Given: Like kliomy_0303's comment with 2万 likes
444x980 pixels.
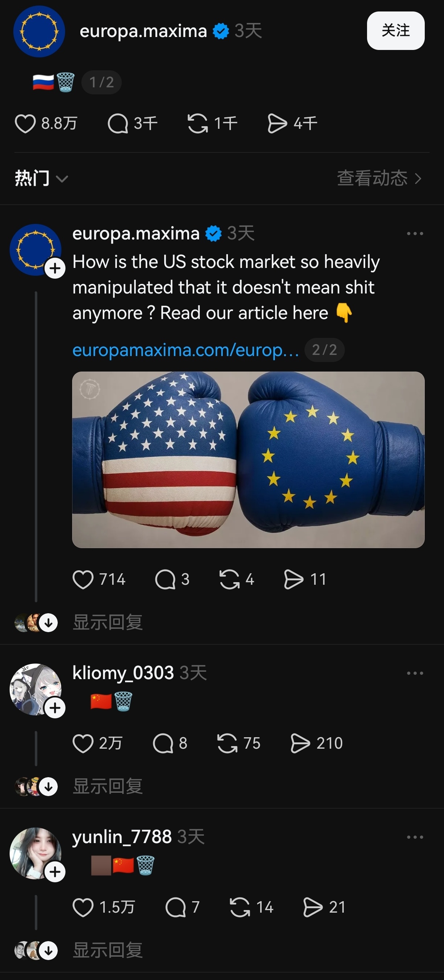Looking at the screenshot, I should pos(83,744).
